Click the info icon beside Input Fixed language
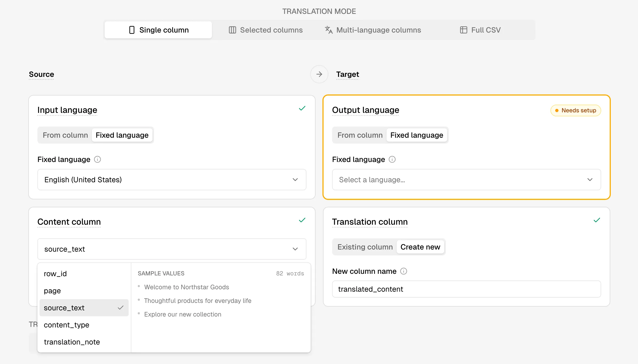Screen dimensions: 638x364 97,159
